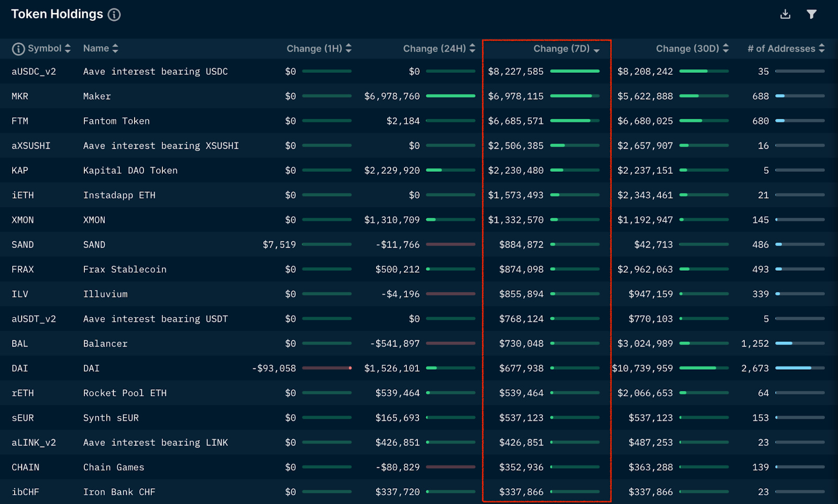Select the Maker name cell
Screen dimensions: 838x504
coord(97,96)
